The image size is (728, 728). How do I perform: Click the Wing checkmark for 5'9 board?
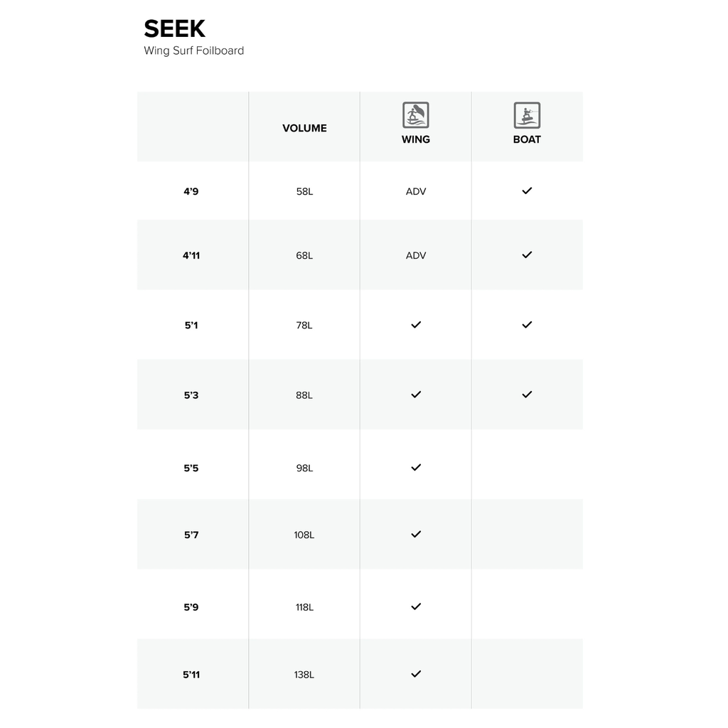pyautogui.click(x=416, y=607)
